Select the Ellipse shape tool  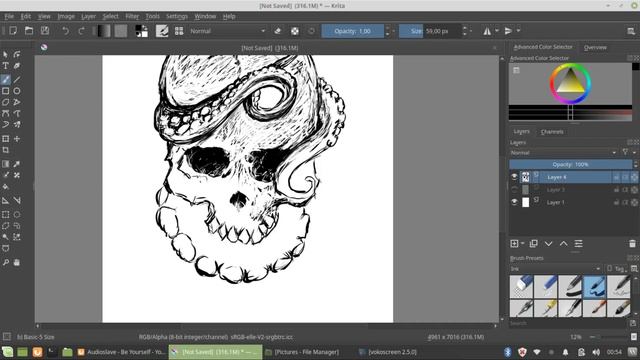(17, 91)
